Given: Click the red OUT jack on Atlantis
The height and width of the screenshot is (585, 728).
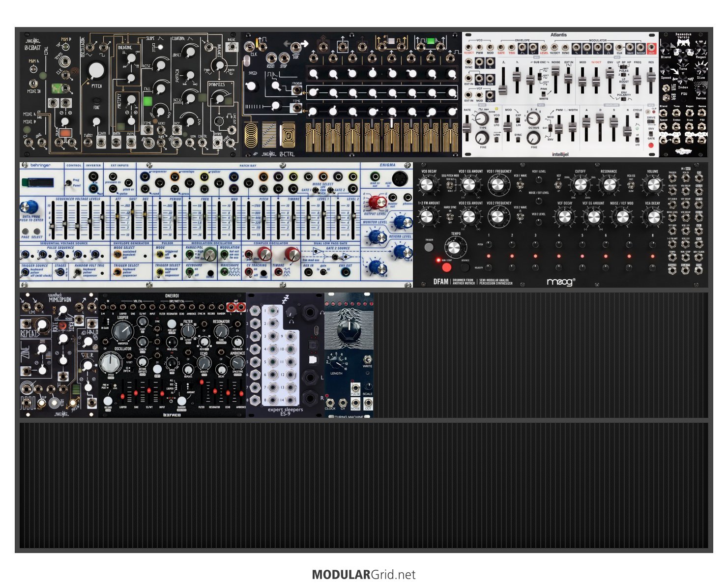Looking at the screenshot, I should (x=651, y=47).
